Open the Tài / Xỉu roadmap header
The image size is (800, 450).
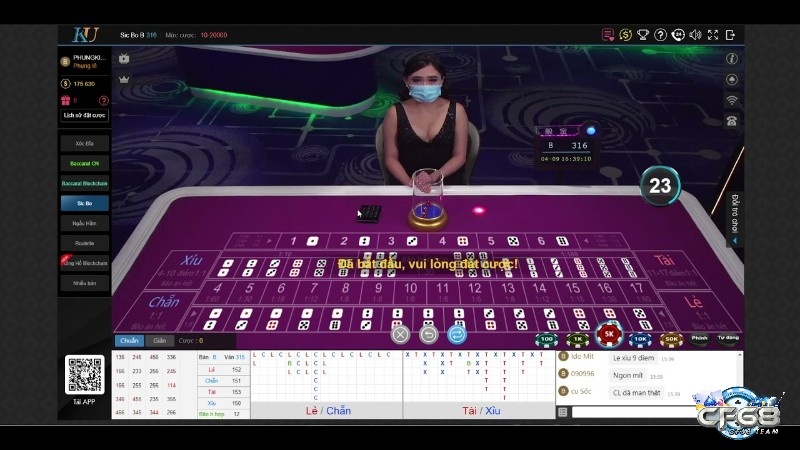480,411
